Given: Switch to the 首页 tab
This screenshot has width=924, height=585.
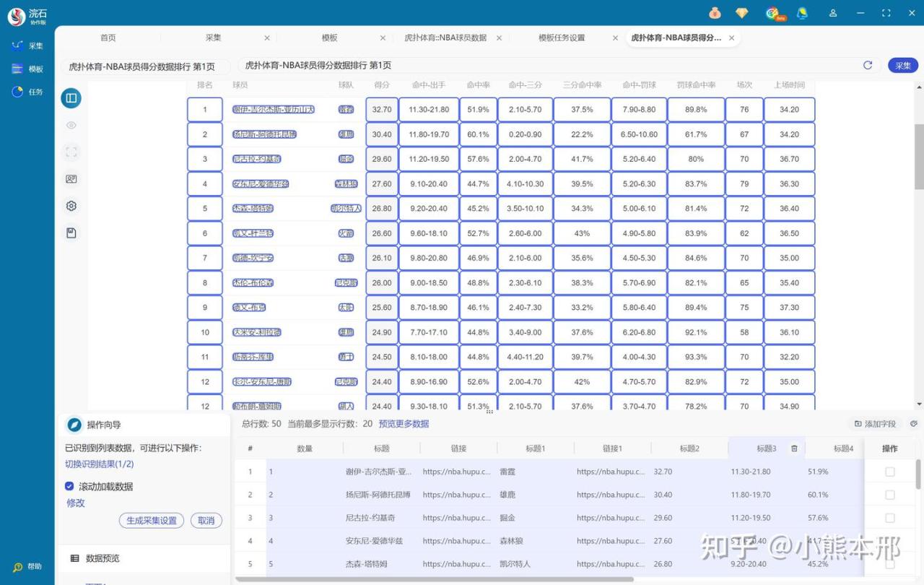Looking at the screenshot, I should click(108, 38).
